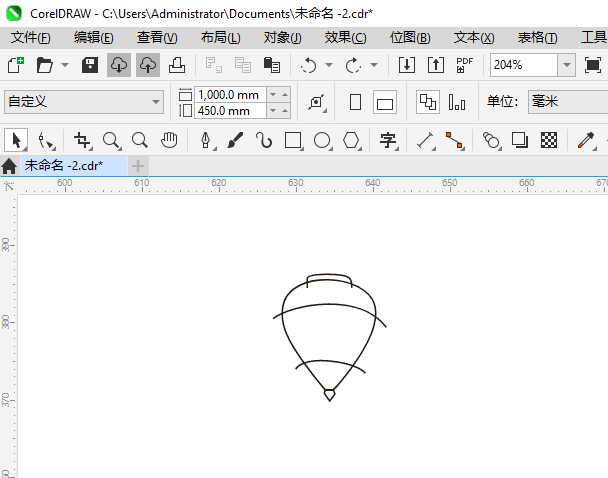Select the Polygon tool
Image resolution: width=608 pixels, height=478 pixels.
coord(352,140)
